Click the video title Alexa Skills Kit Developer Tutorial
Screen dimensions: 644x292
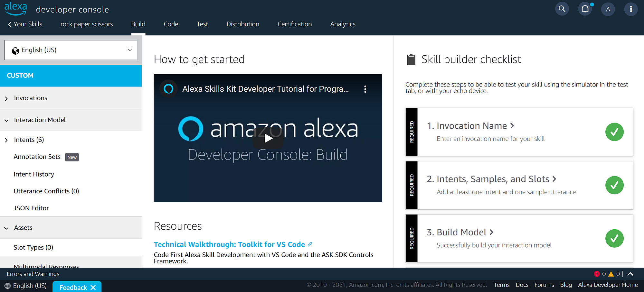pyautogui.click(x=265, y=89)
